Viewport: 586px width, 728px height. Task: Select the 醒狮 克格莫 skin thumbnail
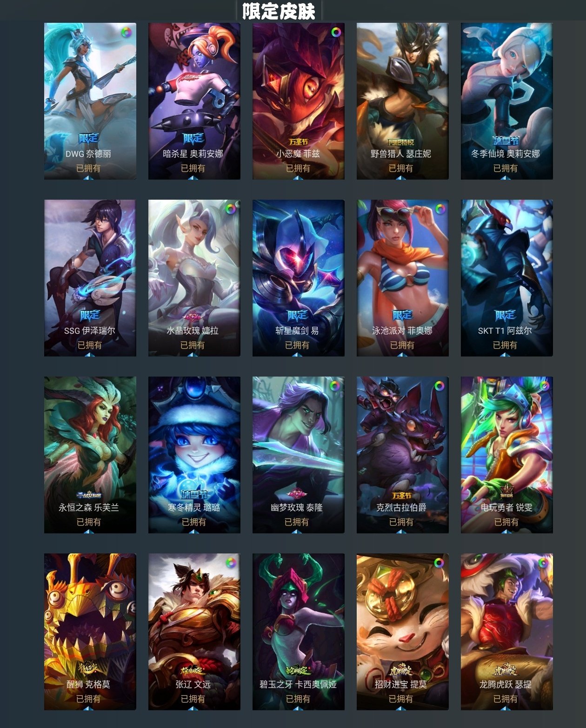90,632
